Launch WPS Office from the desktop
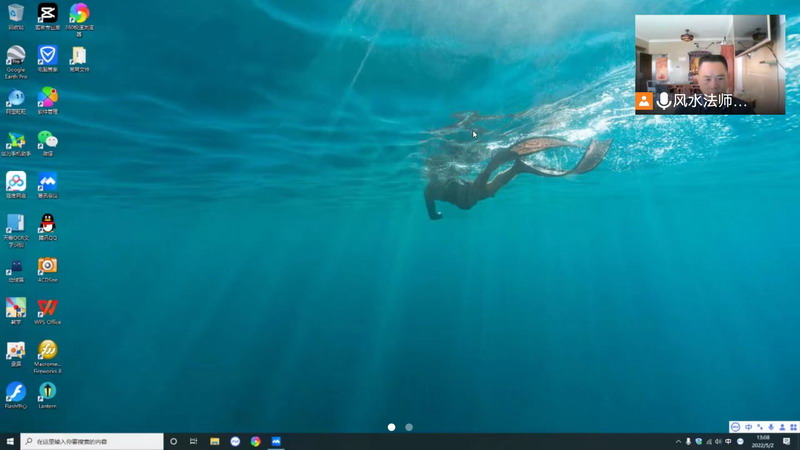The image size is (800, 450). [47, 311]
